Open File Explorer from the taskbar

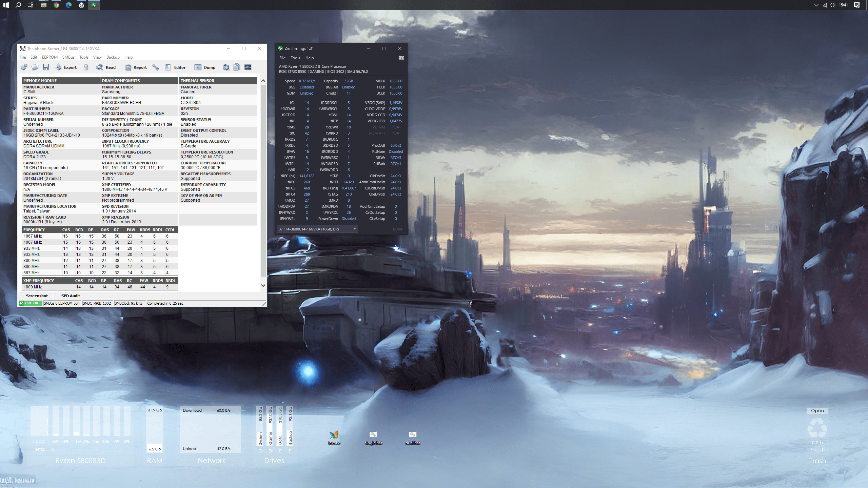coord(44,5)
